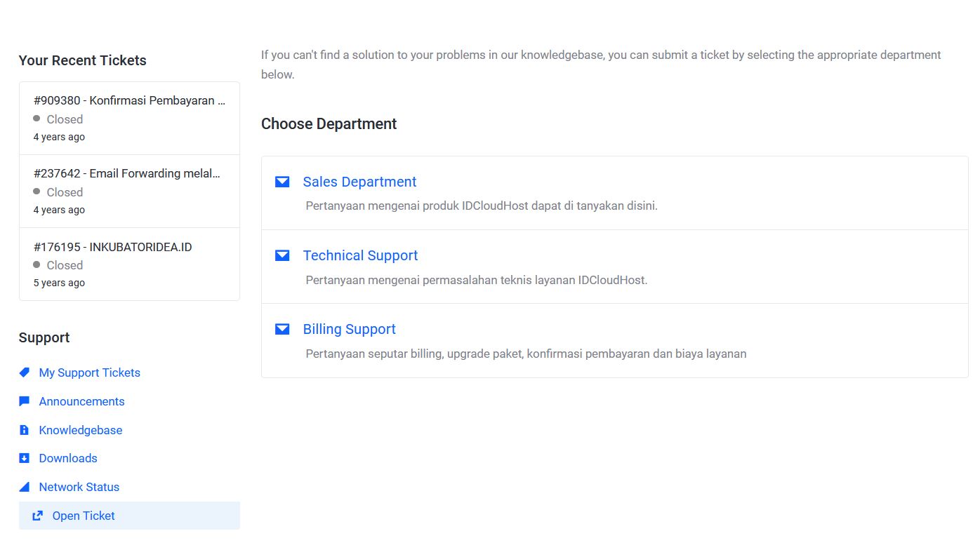Click the envelope icon beside Sales Department

click(282, 181)
